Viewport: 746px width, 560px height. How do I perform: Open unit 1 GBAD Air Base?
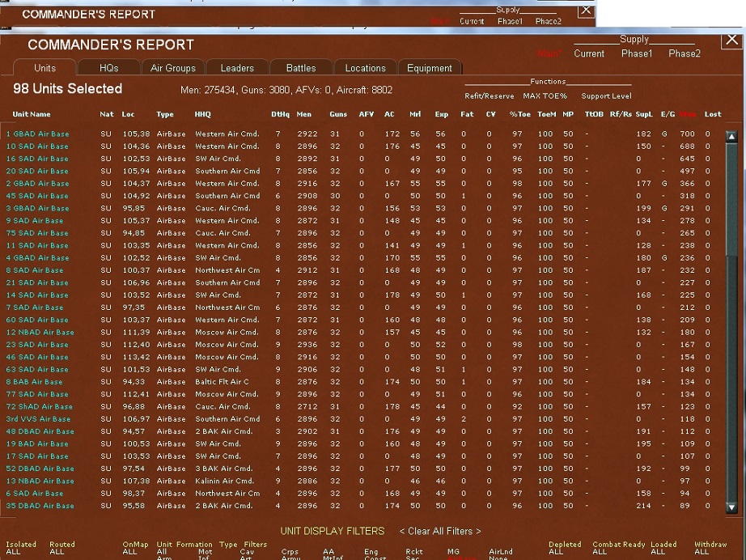[37, 134]
